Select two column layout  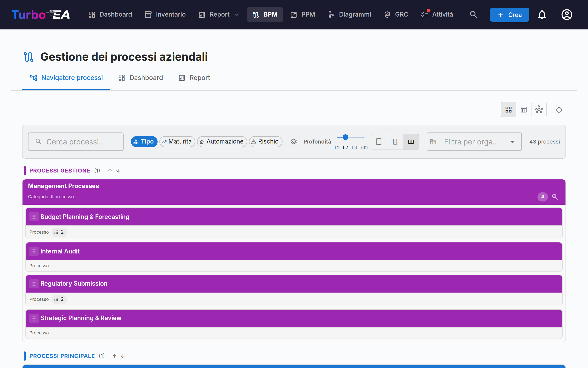tap(395, 142)
